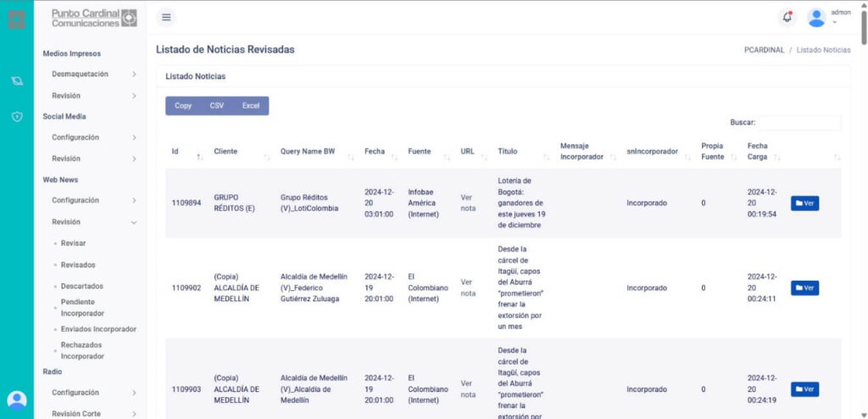Toggle sidebar with the hamburger menu icon

[x=165, y=18]
